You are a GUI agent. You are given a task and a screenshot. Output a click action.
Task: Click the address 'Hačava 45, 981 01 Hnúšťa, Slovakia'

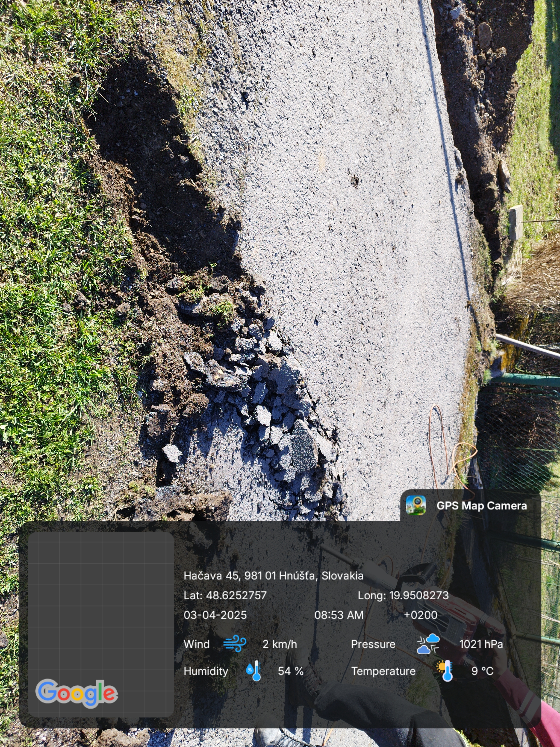273,576
